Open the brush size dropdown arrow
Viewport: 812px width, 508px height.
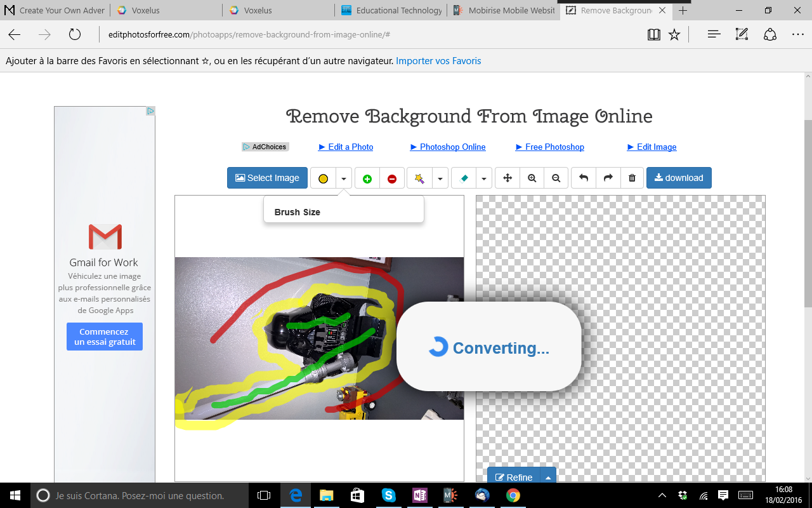coord(344,178)
